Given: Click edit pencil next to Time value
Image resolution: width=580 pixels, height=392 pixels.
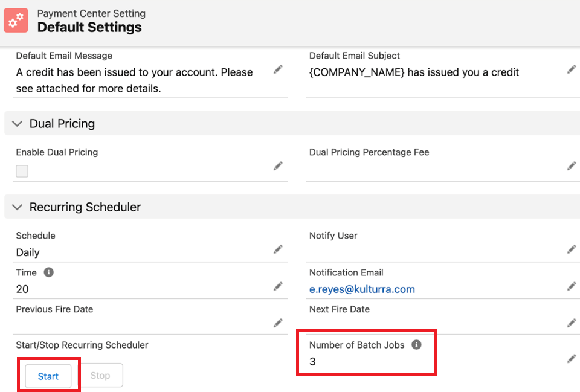Looking at the screenshot, I should point(278,286).
